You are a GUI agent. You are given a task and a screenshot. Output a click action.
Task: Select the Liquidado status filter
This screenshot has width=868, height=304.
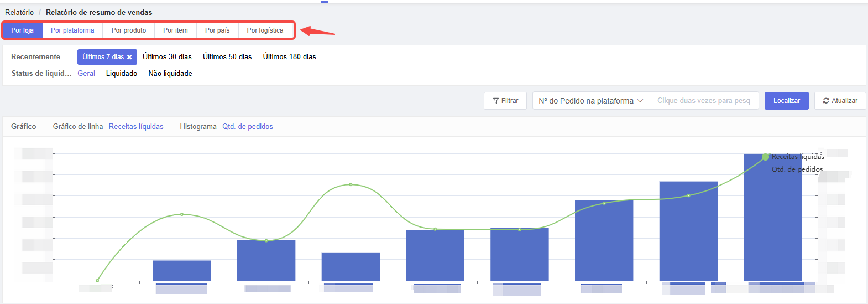click(x=122, y=74)
